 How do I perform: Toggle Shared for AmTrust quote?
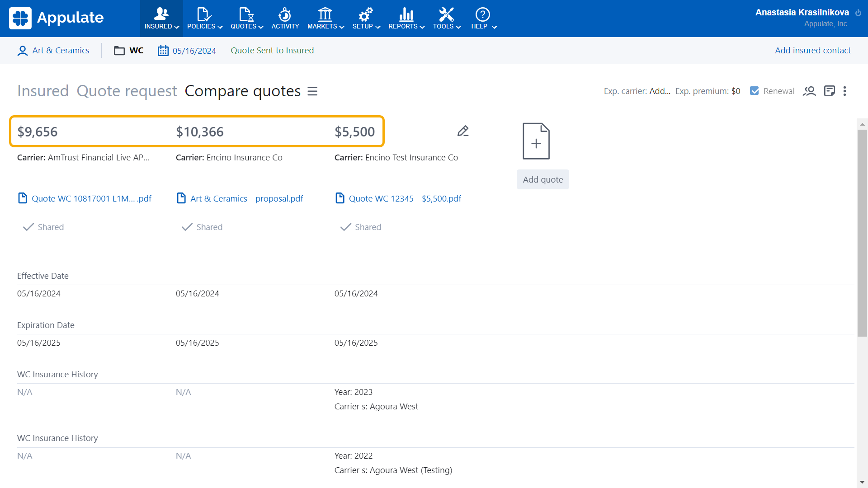point(43,227)
